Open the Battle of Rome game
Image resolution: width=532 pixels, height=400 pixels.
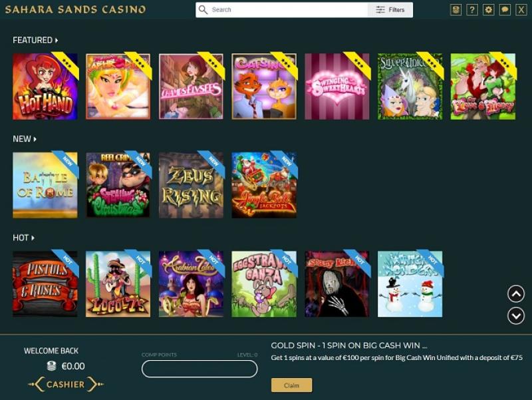[x=45, y=185]
